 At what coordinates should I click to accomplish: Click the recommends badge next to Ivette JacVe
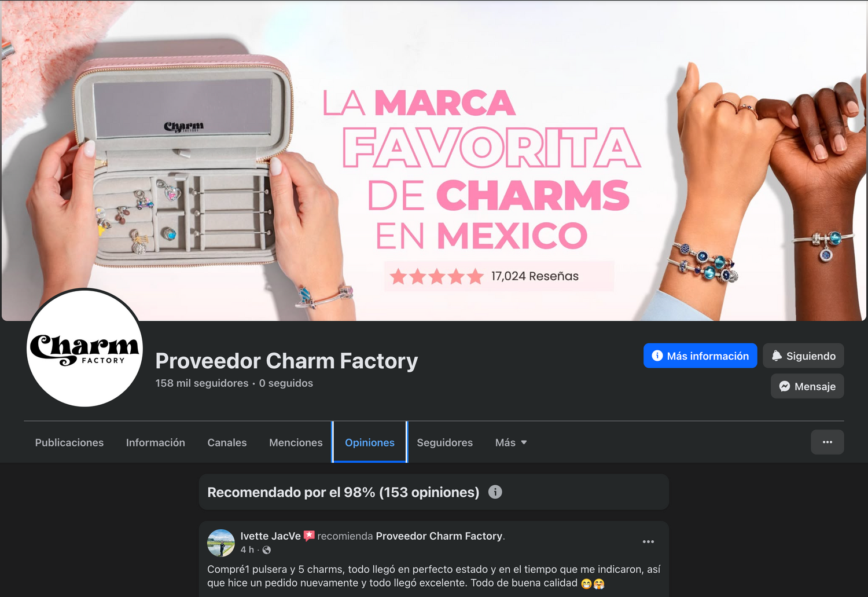[x=309, y=536]
